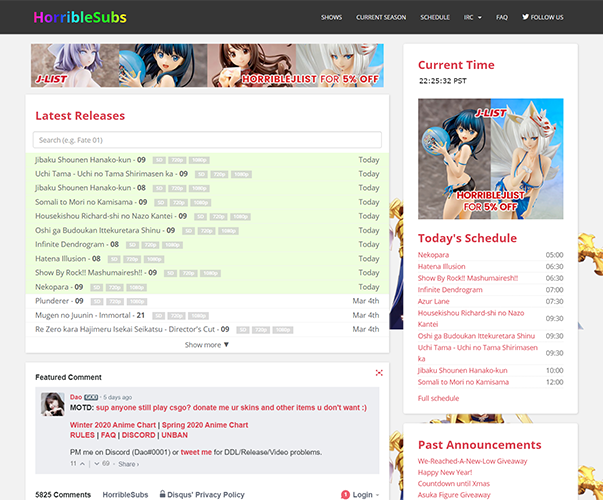Open the Share menu on Dao's comment
Viewport: 603px width, 500px height.
(128, 464)
